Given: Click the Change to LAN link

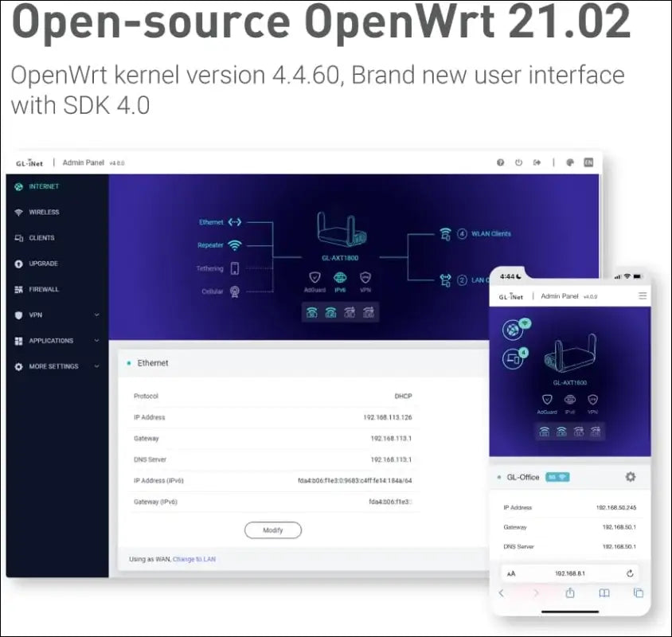Looking at the screenshot, I should (x=194, y=559).
